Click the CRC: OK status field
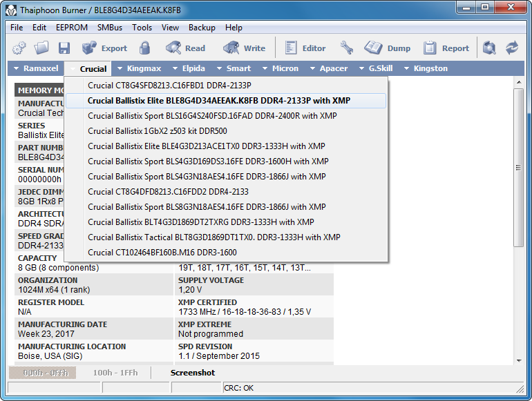Screen dimensions: 532x401 [x=373, y=388]
